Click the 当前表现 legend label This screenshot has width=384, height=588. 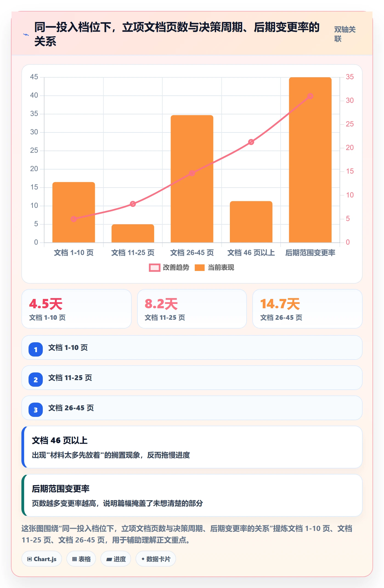tap(221, 268)
